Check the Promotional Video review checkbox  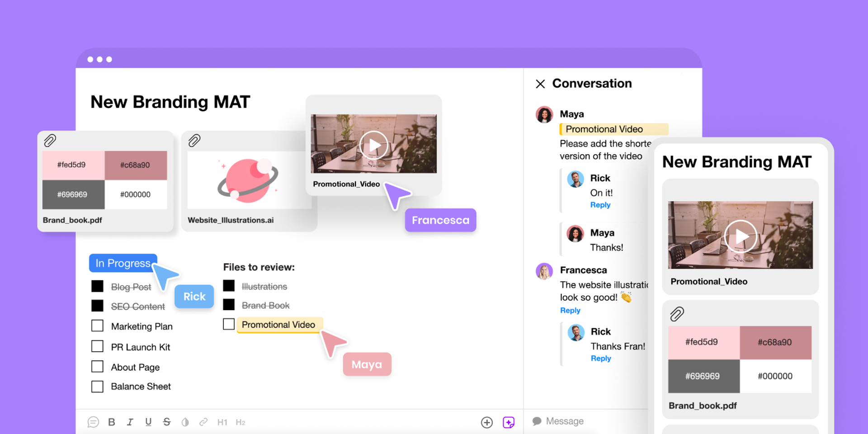pyautogui.click(x=229, y=324)
